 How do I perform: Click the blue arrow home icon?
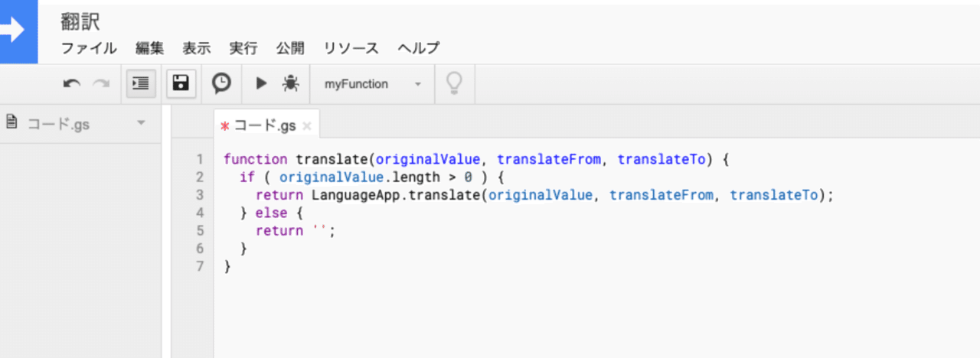18,32
